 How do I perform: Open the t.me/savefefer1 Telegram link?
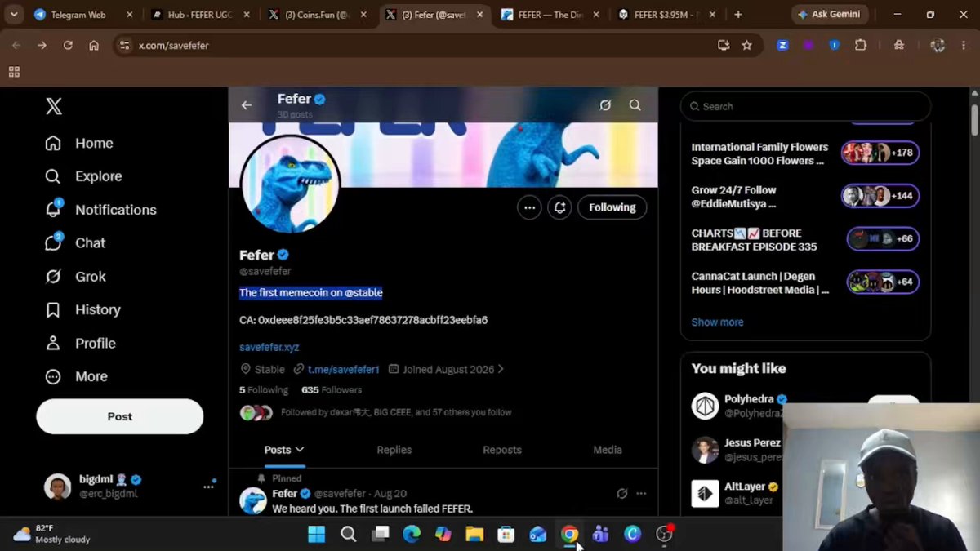pyautogui.click(x=344, y=369)
